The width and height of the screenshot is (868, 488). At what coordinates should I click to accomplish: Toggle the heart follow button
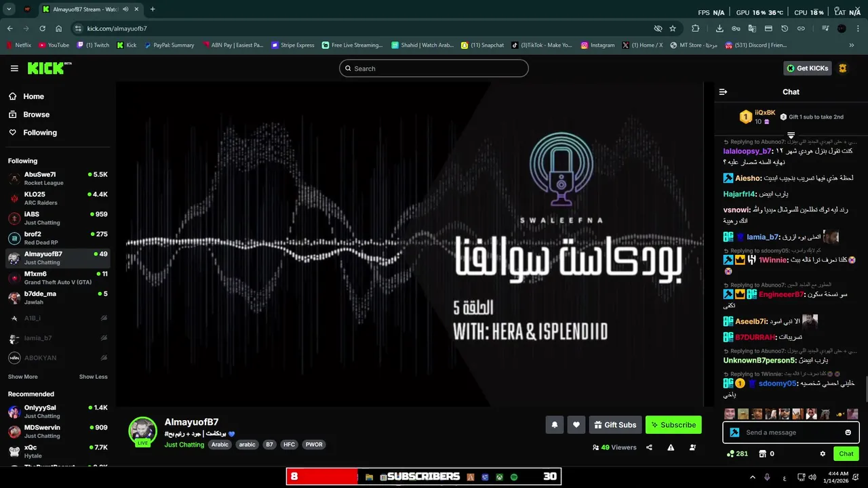[x=576, y=425]
